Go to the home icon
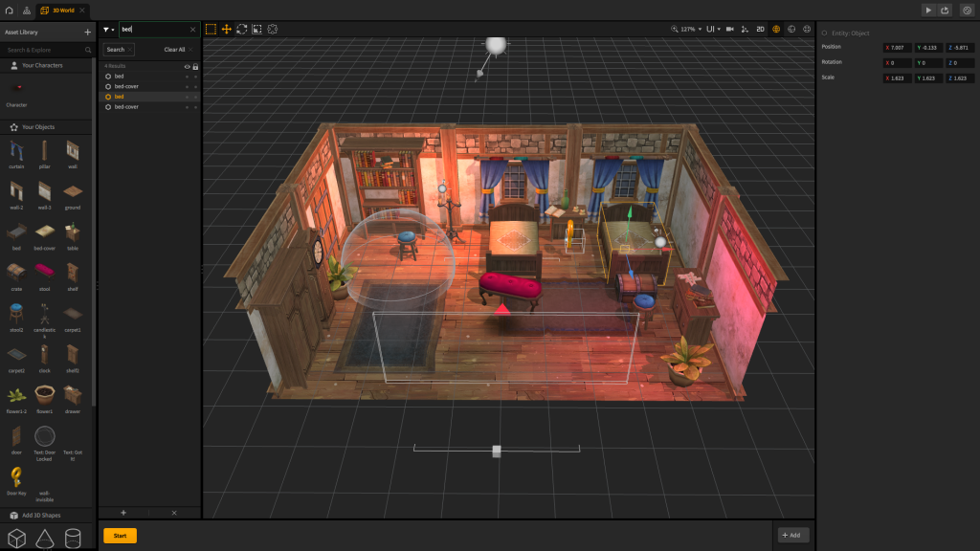This screenshot has height=551, width=980. (x=10, y=10)
